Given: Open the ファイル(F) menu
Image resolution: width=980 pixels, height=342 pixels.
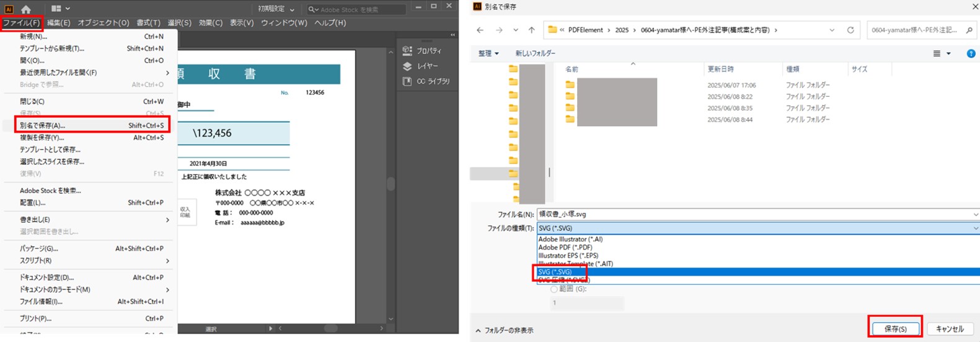Looking at the screenshot, I should (x=21, y=23).
